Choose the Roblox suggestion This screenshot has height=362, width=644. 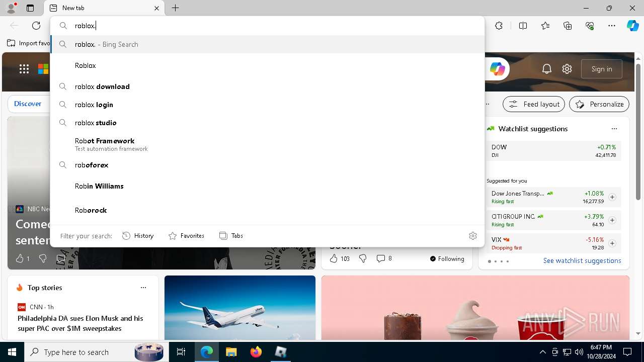point(268,65)
